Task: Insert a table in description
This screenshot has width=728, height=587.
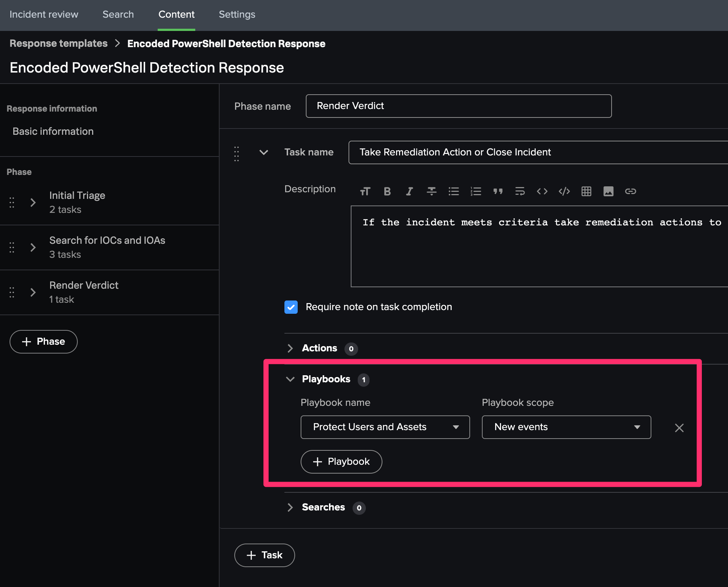Action: pos(586,191)
